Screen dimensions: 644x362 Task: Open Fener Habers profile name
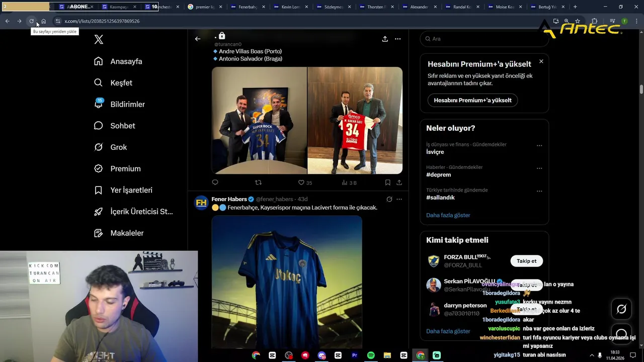229,199
